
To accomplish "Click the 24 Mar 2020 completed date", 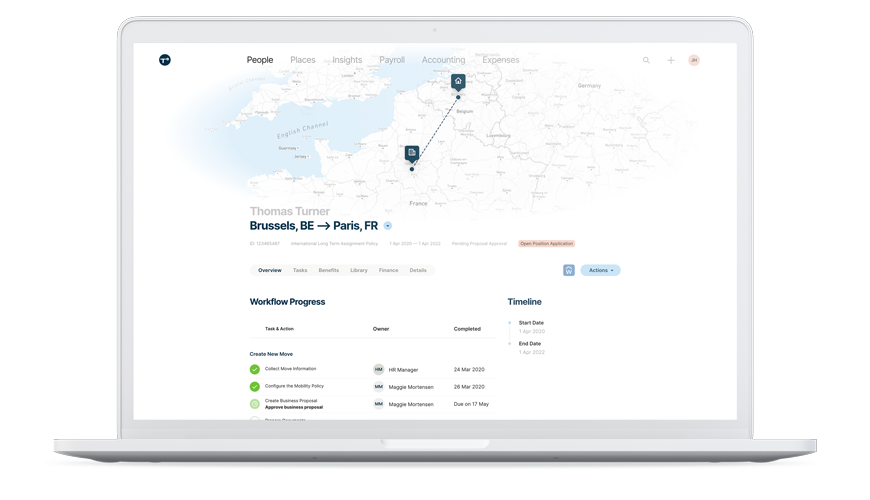I will [x=469, y=370].
